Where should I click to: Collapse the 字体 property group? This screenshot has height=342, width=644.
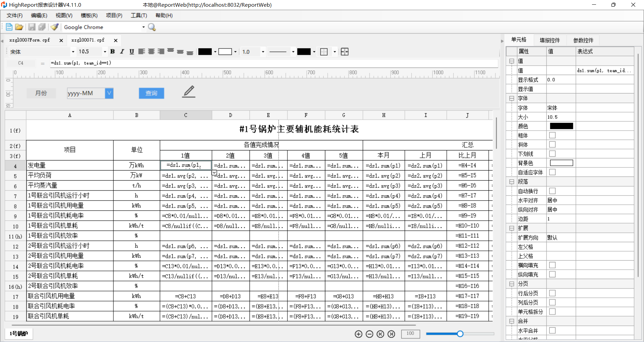pyautogui.click(x=512, y=98)
